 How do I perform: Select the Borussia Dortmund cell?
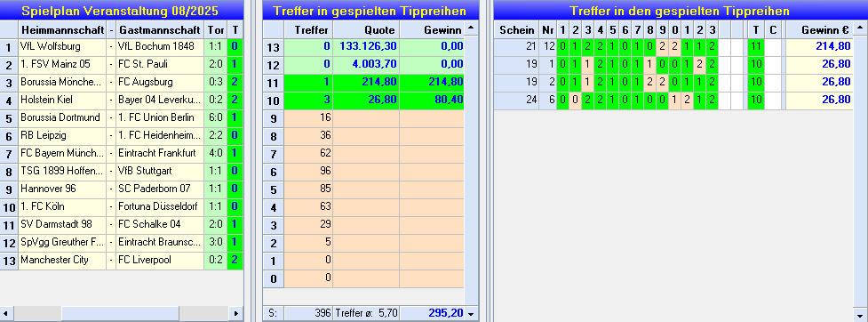pos(62,118)
